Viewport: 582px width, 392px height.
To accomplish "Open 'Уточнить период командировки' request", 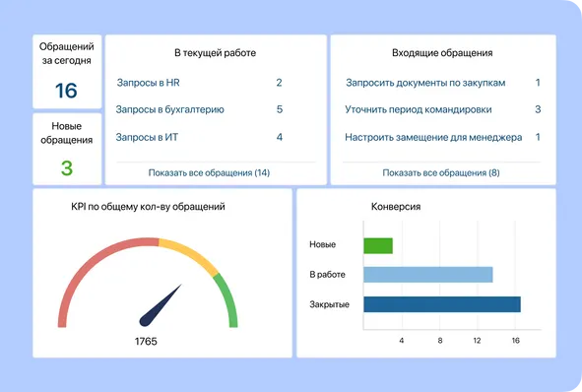I will pyautogui.click(x=419, y=109).
